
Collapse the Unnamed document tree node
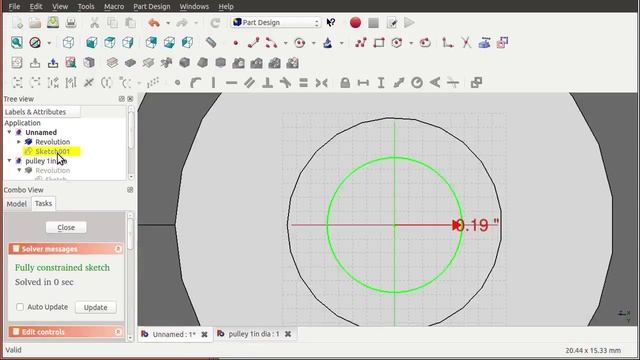point(9,132)
